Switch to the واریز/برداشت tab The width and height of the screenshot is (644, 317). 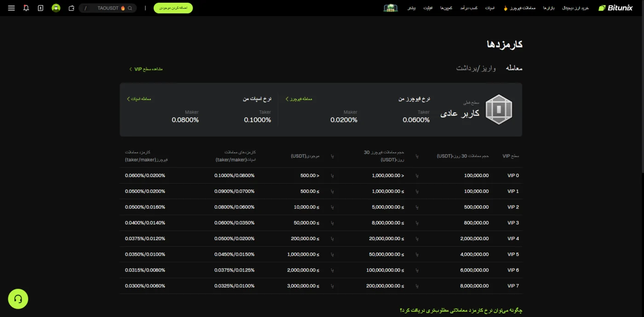[x=476, y=68]
